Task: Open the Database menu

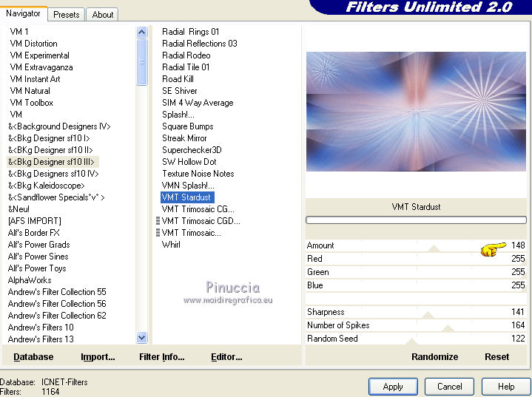Action: click(33, 356)
